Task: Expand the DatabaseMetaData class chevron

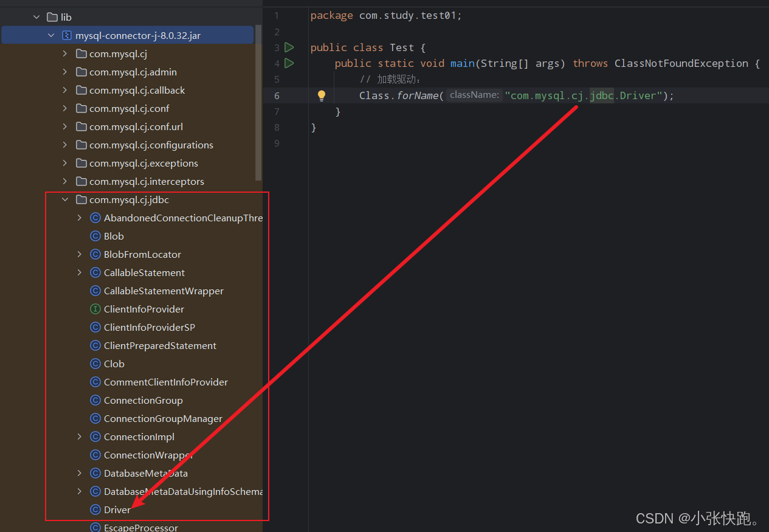Action: coord(80,473)
